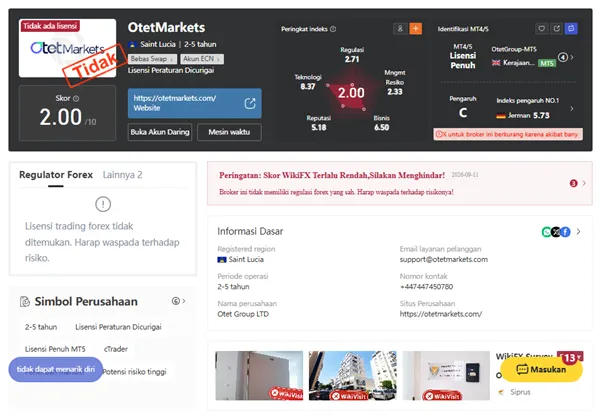601x416 pixels.
Task: Open the Bebas Swap tag
Action: point(152,59)
